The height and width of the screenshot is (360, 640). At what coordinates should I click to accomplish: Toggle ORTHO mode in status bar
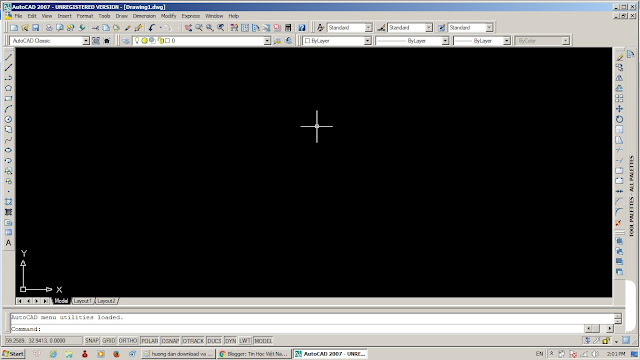(x=128, y=340)
